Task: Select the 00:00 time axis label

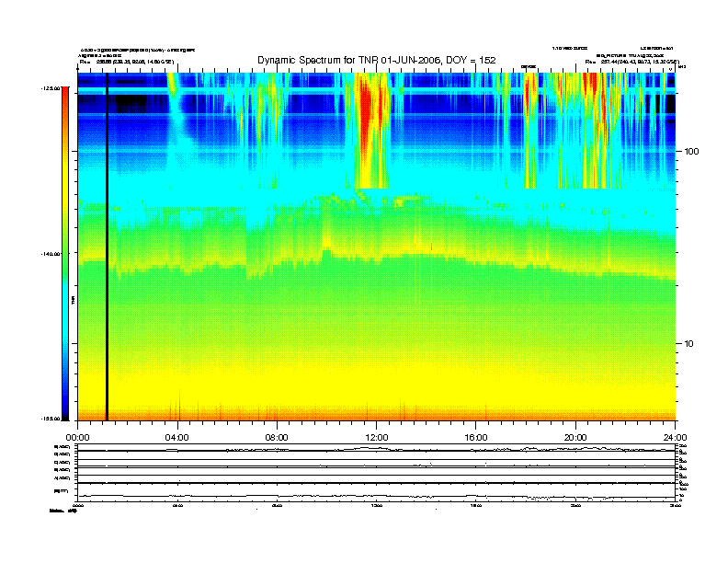Action: 77,438
